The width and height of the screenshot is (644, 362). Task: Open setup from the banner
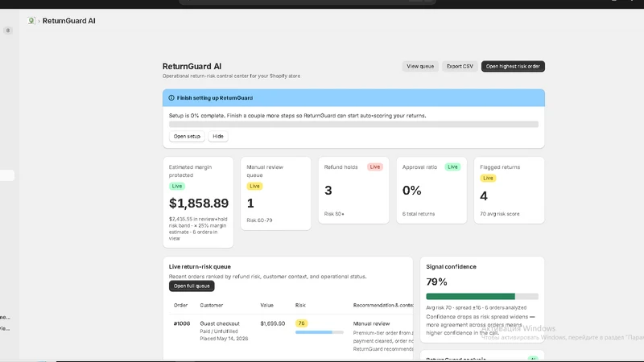(x=187, y=136)
